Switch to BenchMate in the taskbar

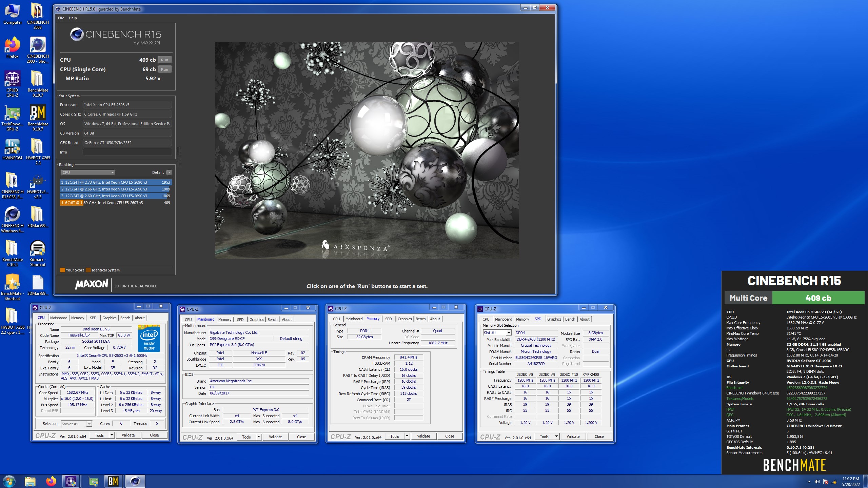[113, 481]
